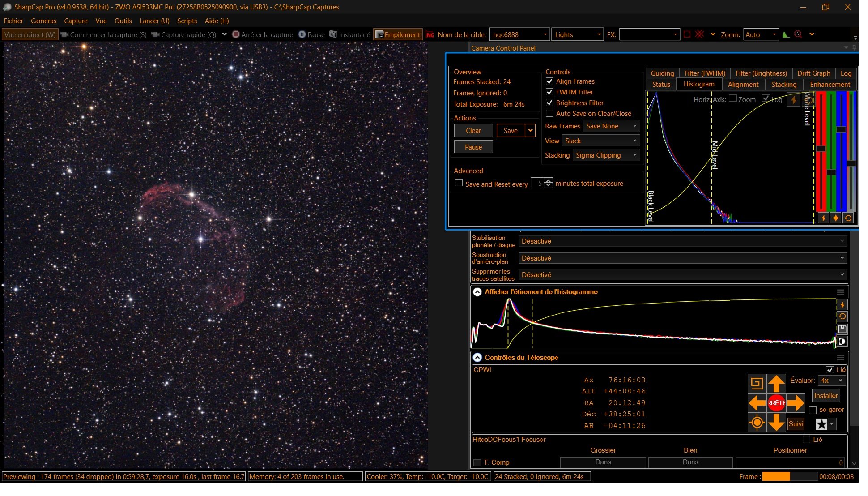Click the pin icon of Camera Control Panel

tap(854, 47)
